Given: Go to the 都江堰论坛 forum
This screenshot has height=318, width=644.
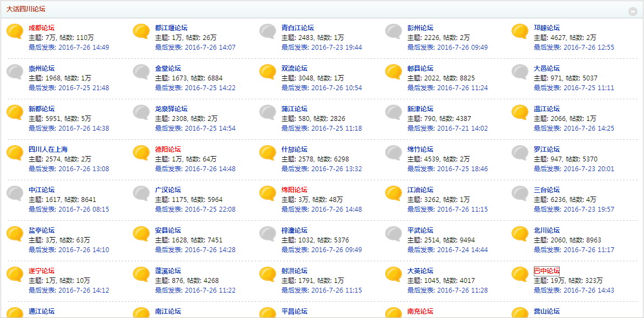Looking at the screenshot, I should click(171, 28).
